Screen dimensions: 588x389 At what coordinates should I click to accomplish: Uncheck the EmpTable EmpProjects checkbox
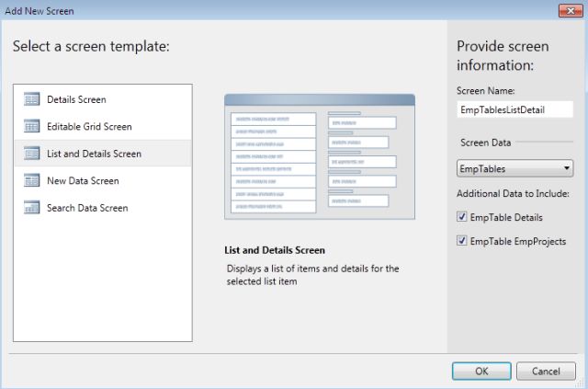(x=461, y=241)
